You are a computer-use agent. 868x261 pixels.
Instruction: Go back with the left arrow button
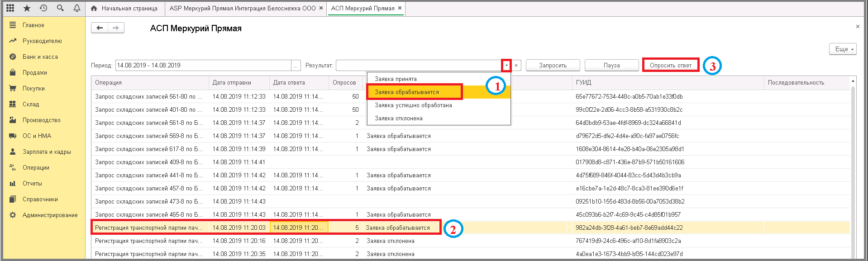100,28
